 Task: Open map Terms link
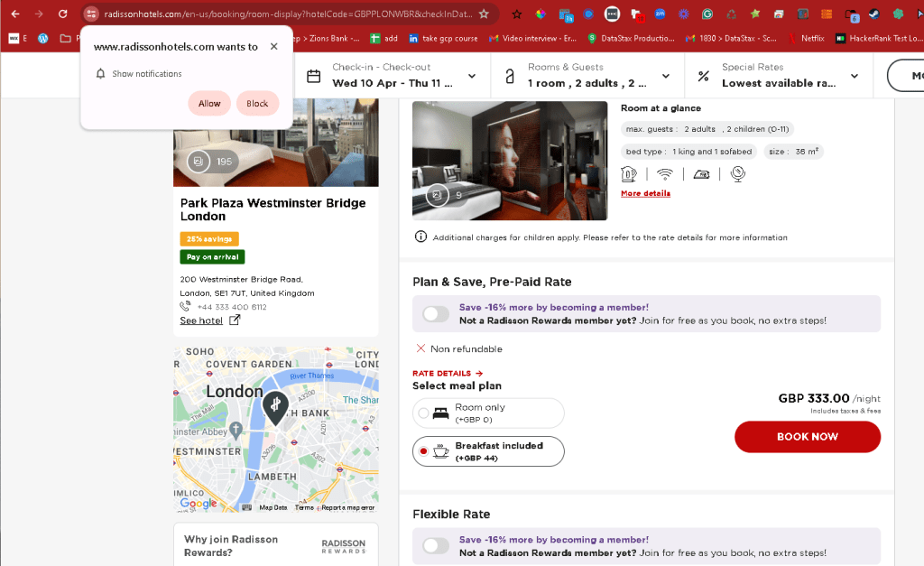304,507
